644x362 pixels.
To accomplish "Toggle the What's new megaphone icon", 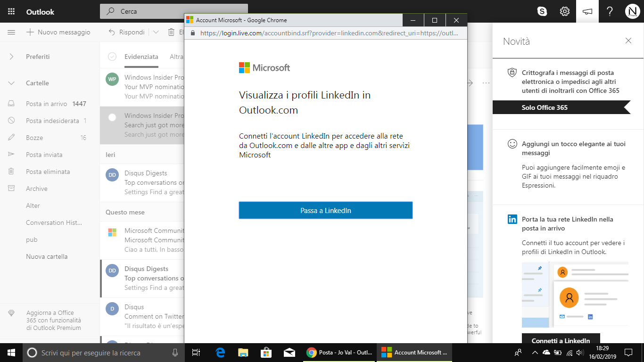I will pyautogui.click(x=587, y=12).
